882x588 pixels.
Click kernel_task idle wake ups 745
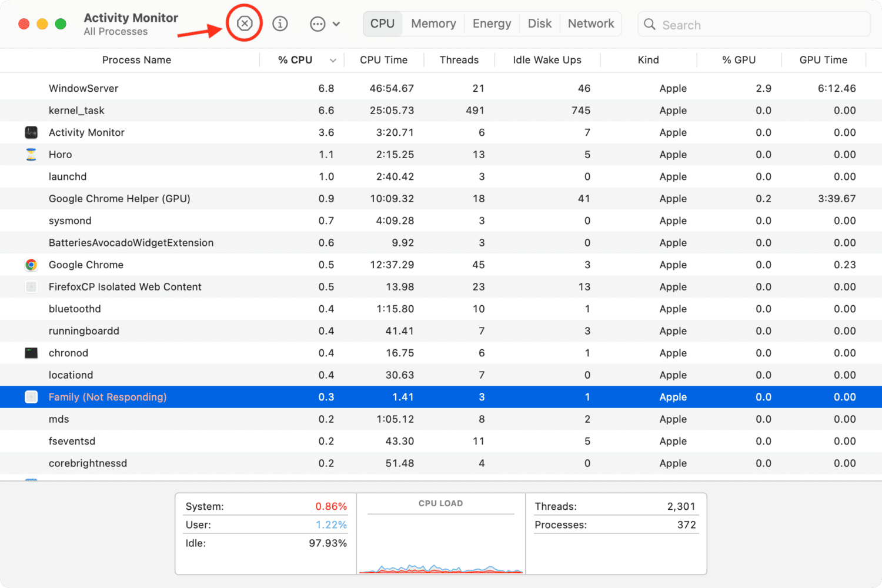pos(581,111)
